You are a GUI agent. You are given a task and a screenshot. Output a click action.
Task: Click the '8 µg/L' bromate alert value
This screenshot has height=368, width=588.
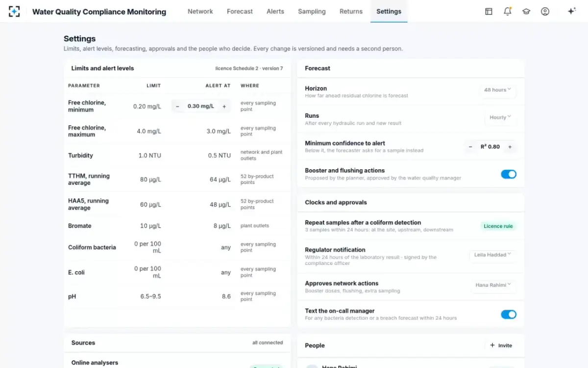(222, 226)
